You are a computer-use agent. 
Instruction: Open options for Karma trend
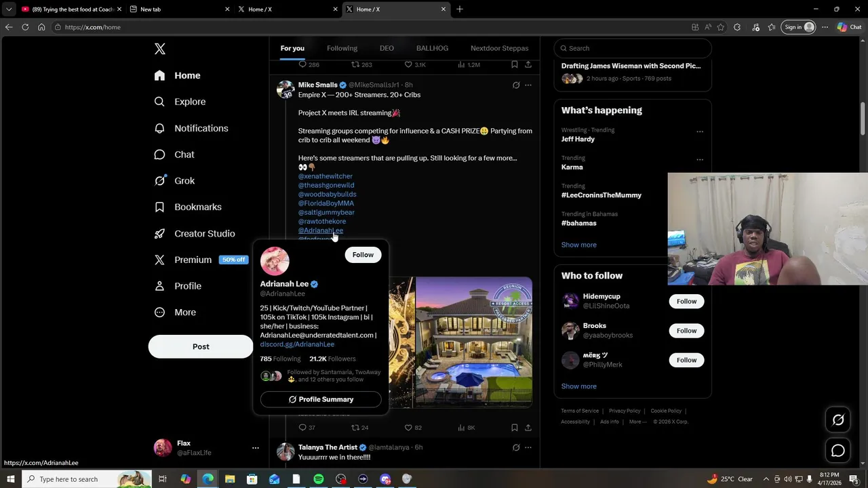click(700, 160)
